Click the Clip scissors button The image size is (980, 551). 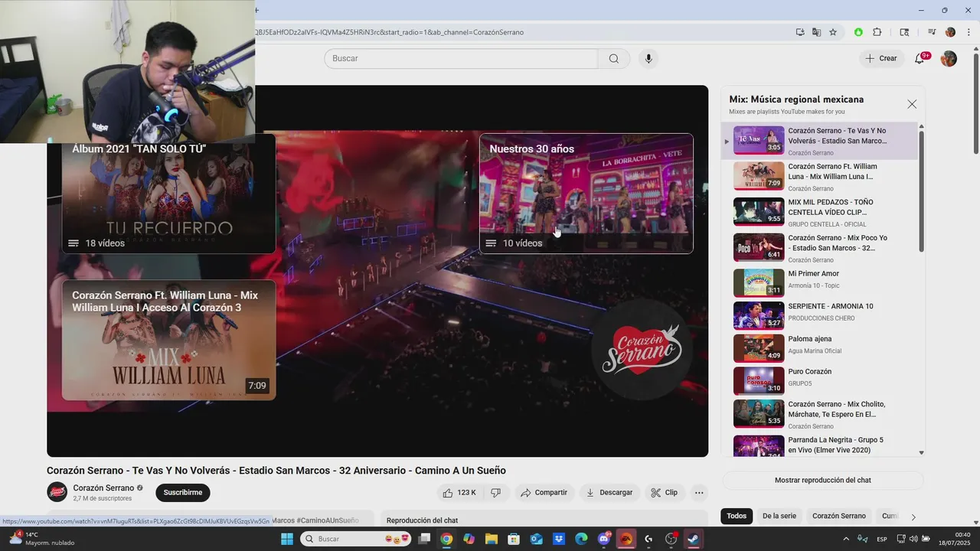click(664, 493)
